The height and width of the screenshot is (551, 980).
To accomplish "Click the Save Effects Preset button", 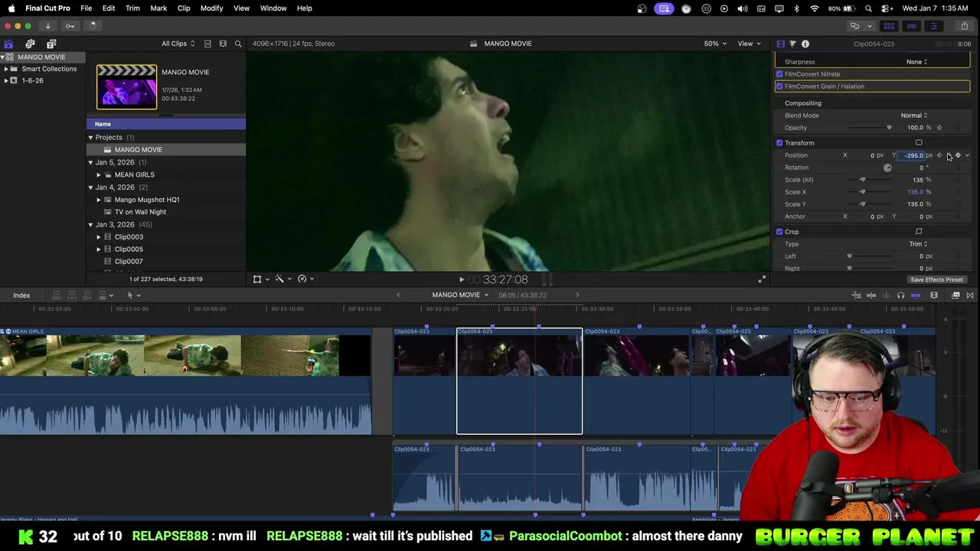I will (x=936, y=279).
